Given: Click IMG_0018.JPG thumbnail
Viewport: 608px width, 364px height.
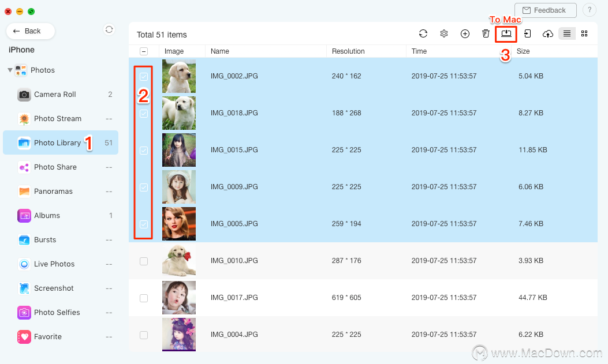Looking at the screenshot, I should tap(179, 113).
